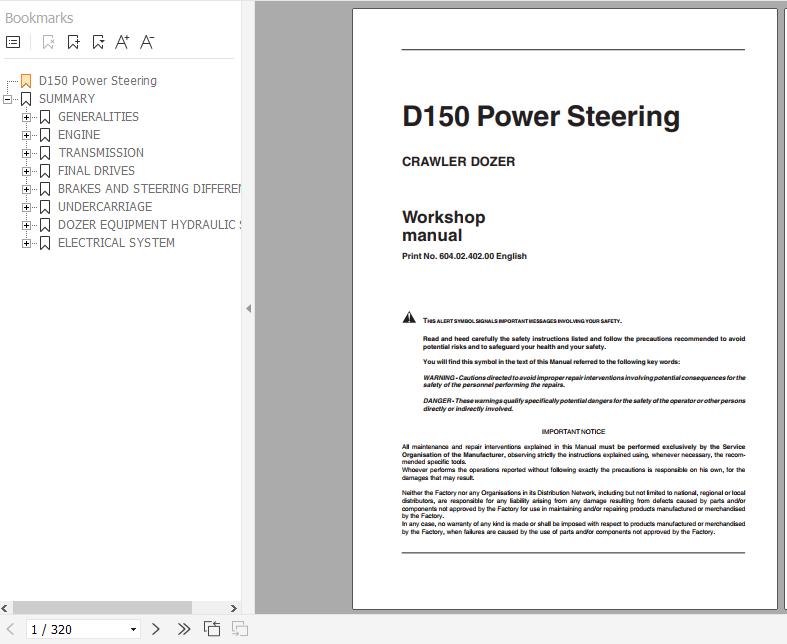Open the BRAKES AND STEERING DIFFEREN bookmark
787x644 pixels.
click(149, 189)
